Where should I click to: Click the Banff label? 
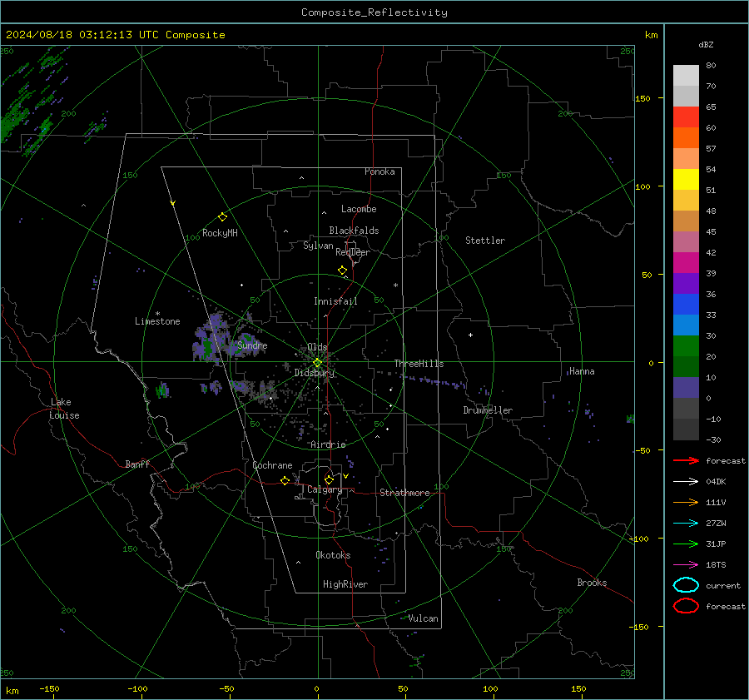(137, 464)
